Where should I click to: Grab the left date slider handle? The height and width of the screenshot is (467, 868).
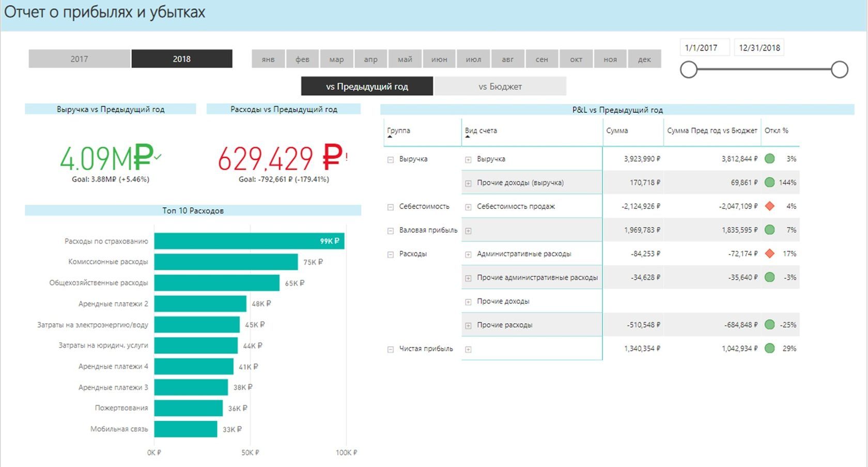689,69
